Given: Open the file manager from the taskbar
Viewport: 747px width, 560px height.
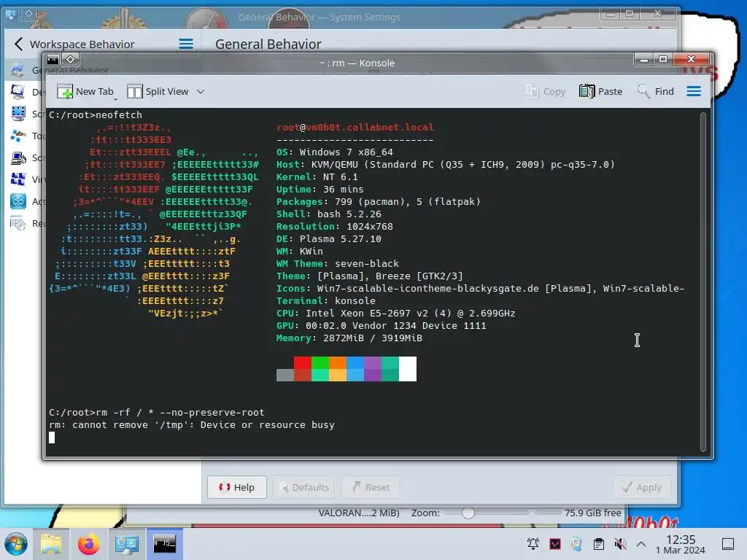Looking at the screenshot, I should tap(51, 544).
